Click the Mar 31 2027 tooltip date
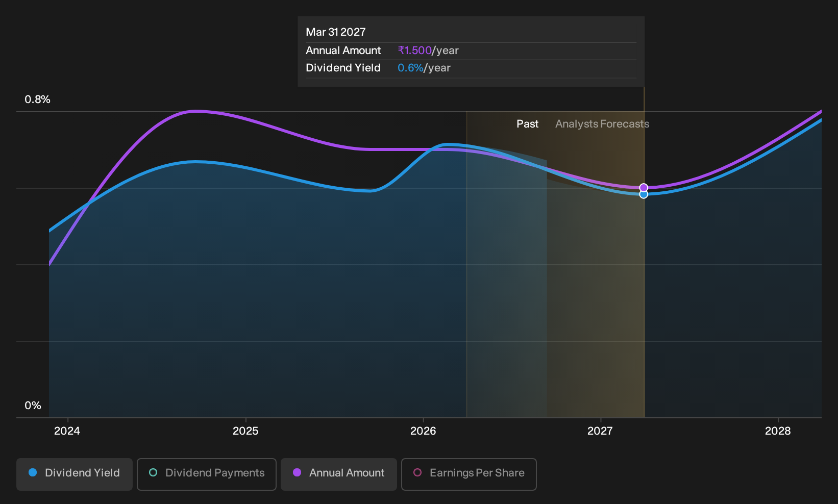Viewport: 838px width, 504px height. 336,32
